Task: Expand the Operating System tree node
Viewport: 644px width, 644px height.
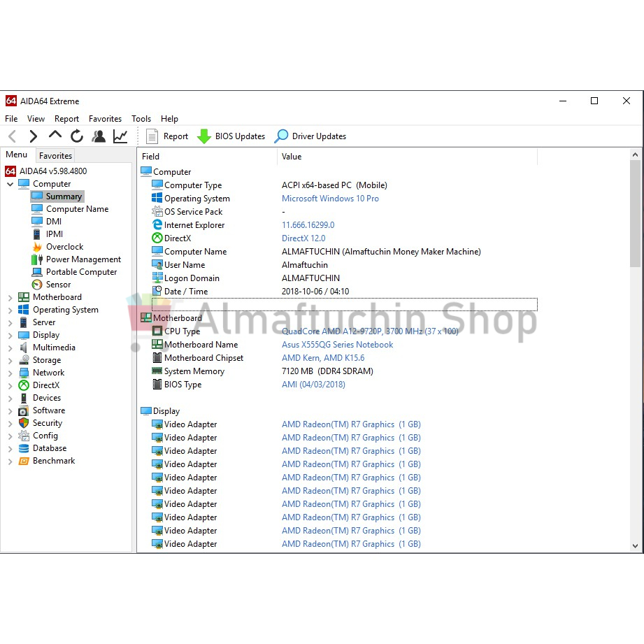Action: pyautogui.click(x=10, y=310)
